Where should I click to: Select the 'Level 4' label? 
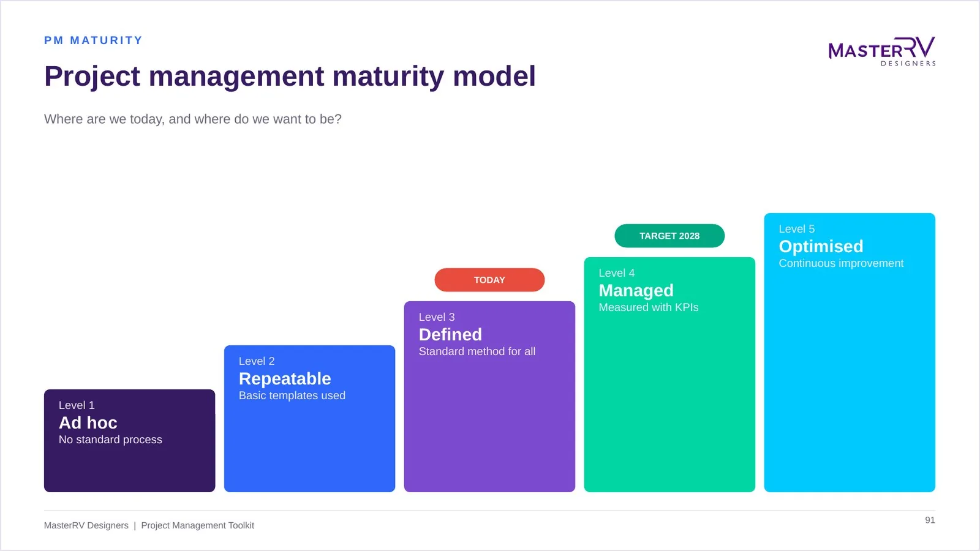(x=617, y=273)
